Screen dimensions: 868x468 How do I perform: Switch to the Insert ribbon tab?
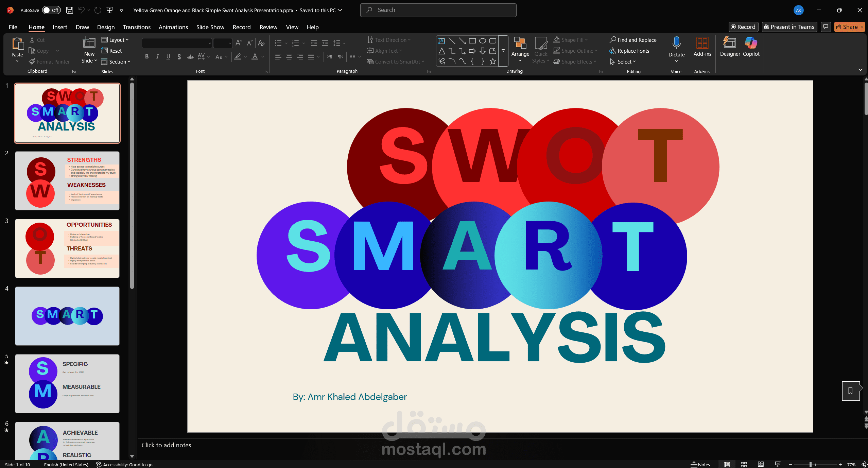60,27
